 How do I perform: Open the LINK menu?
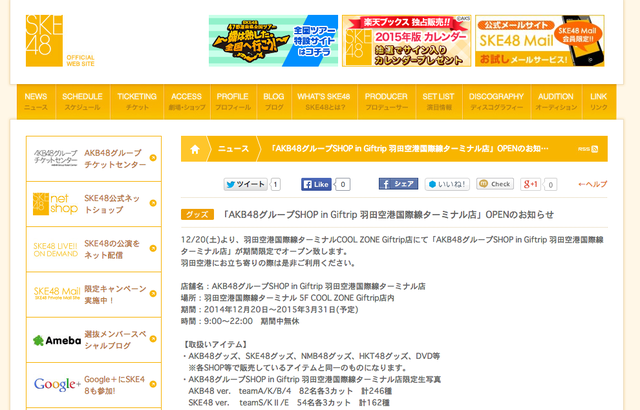pos(599,102)
